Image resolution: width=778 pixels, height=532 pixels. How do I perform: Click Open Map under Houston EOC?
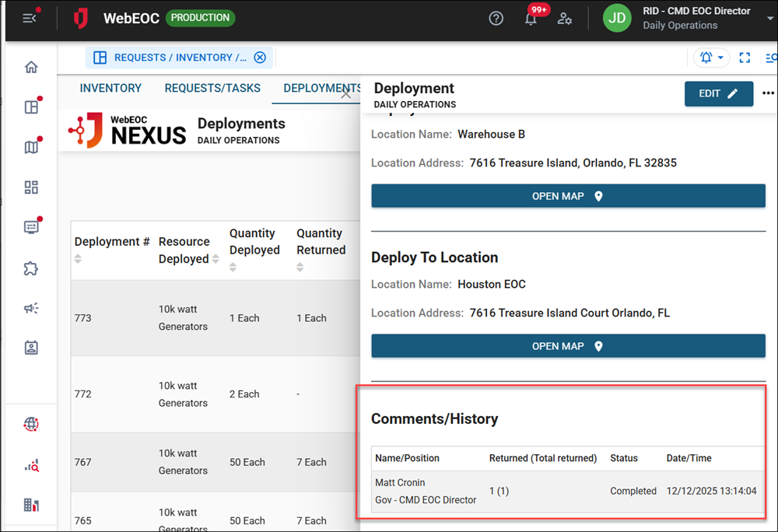[x=568, y=346]
